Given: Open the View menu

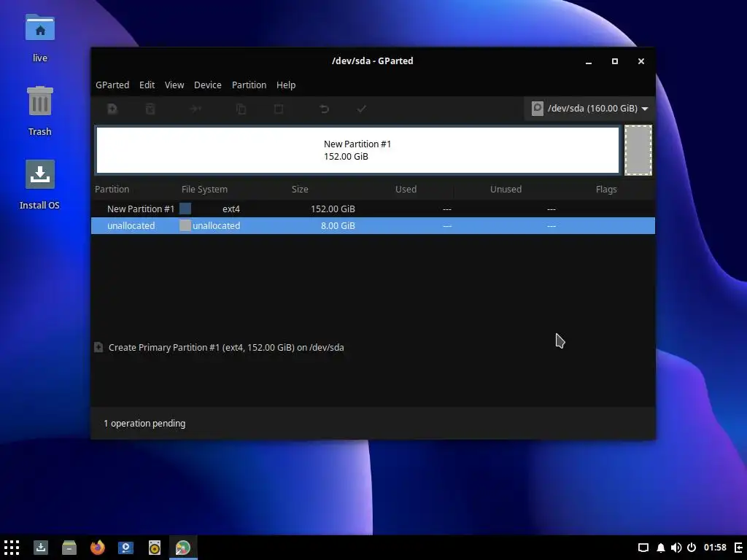Looking at the screenshot, I should coord(174,85).
